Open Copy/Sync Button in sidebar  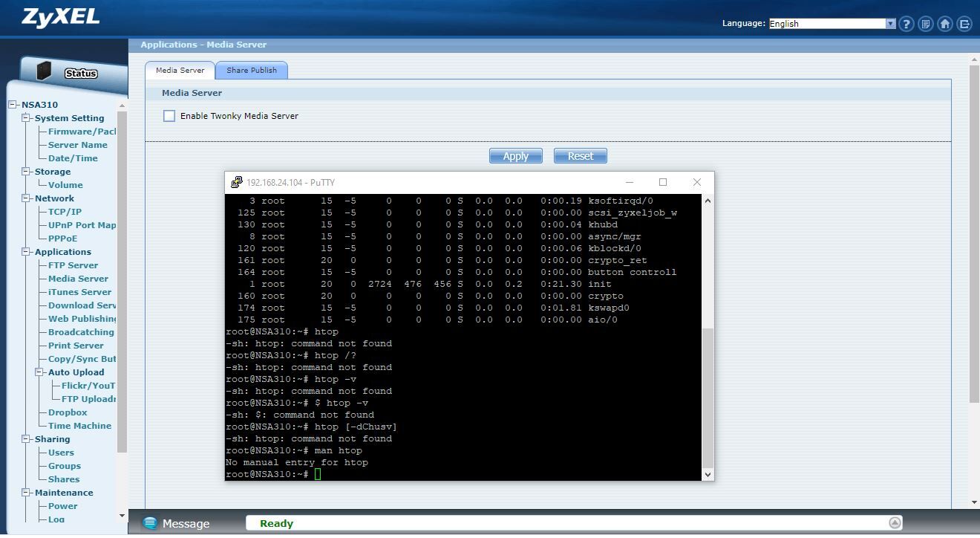[82, 359]
